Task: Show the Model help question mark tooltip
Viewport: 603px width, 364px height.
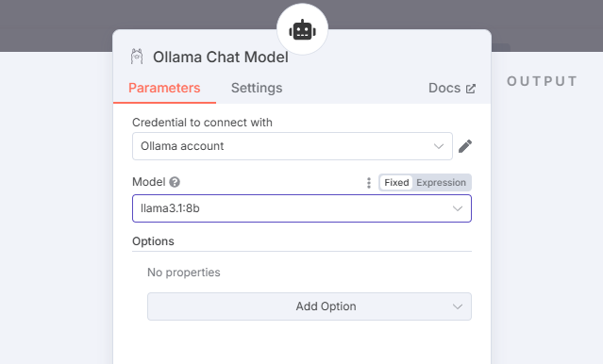Action: [175, 182]
